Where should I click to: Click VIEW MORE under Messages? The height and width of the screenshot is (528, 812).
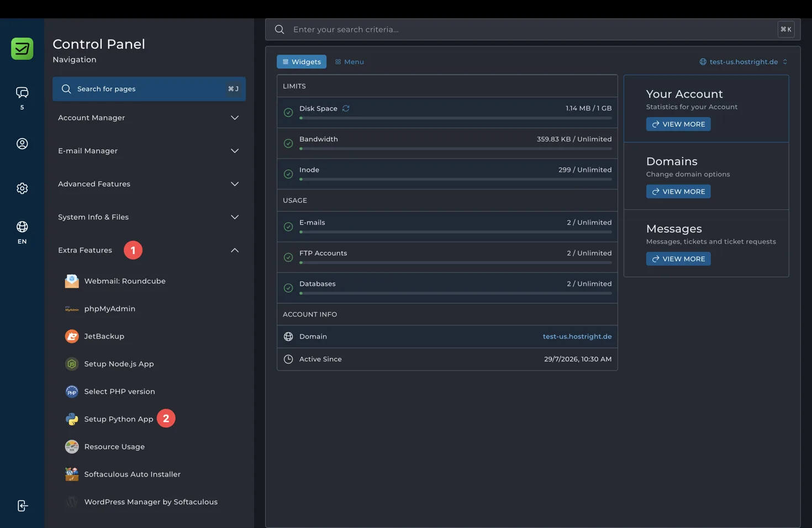(678, 259)
